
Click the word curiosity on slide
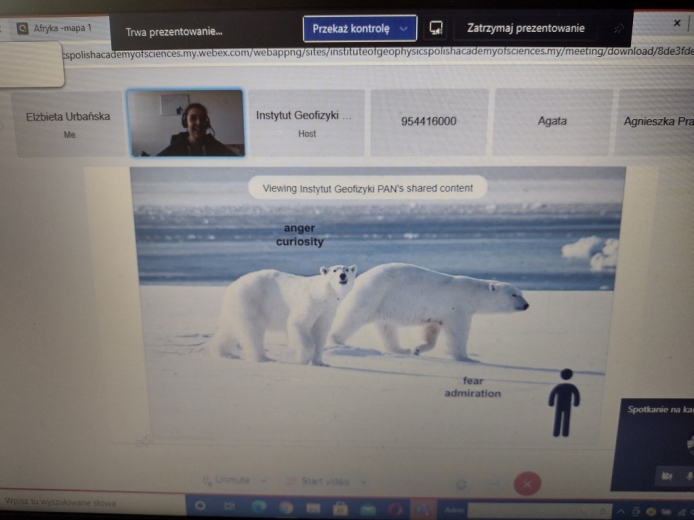300,242
